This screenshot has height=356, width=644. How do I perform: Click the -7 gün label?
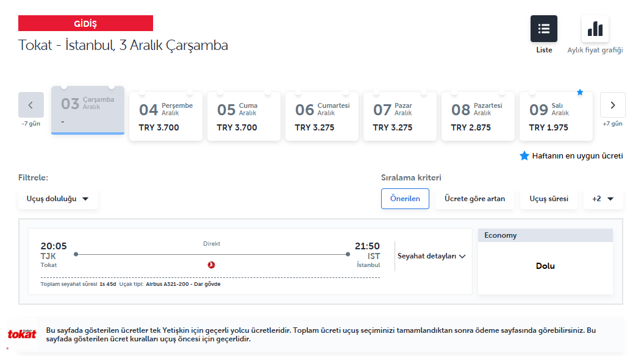(x=31, y=124)
